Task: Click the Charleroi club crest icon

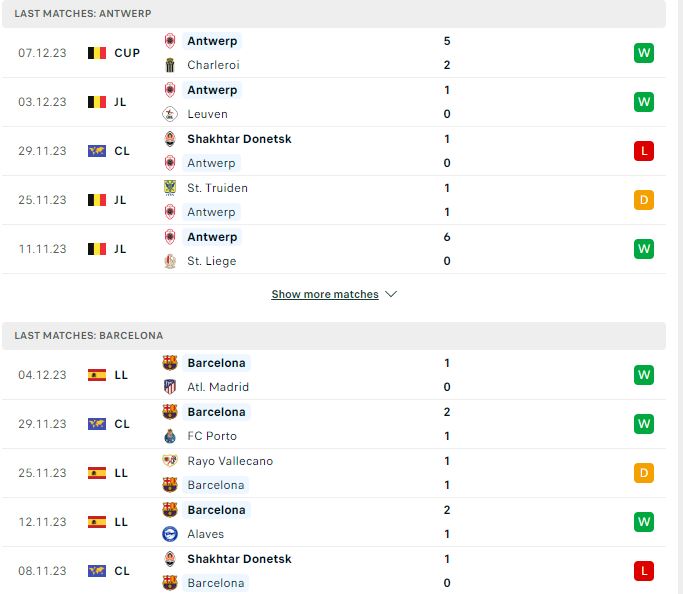Action: 170,65
